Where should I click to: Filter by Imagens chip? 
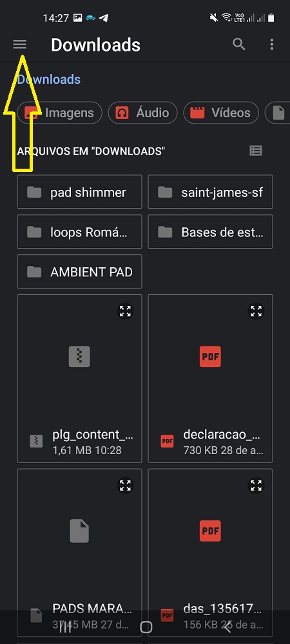[59, 113]
